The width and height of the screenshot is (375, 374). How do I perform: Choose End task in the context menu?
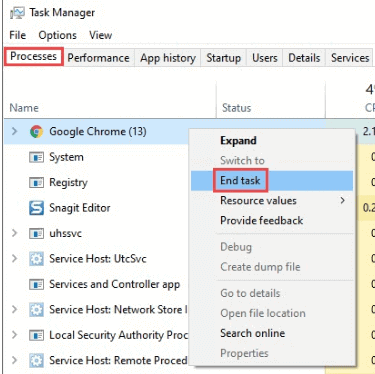(x=272, y=181)
